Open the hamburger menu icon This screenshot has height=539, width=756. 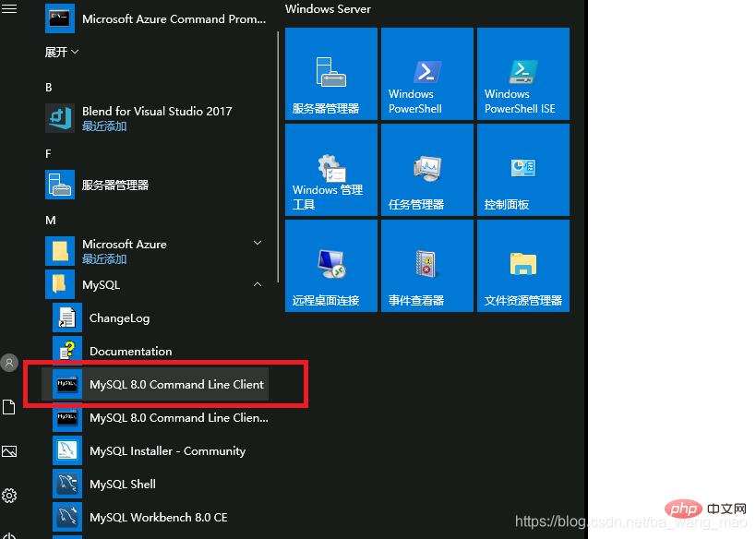coord(9,8)
